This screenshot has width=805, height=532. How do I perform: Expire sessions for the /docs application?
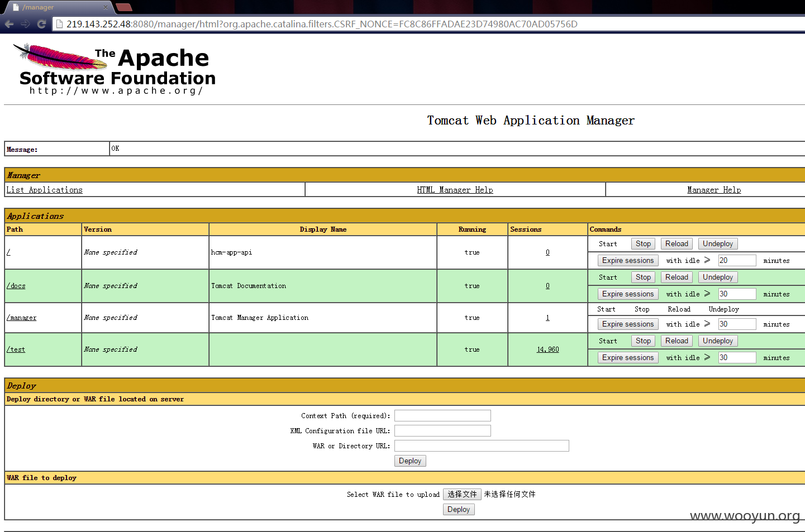click(628, 294)
